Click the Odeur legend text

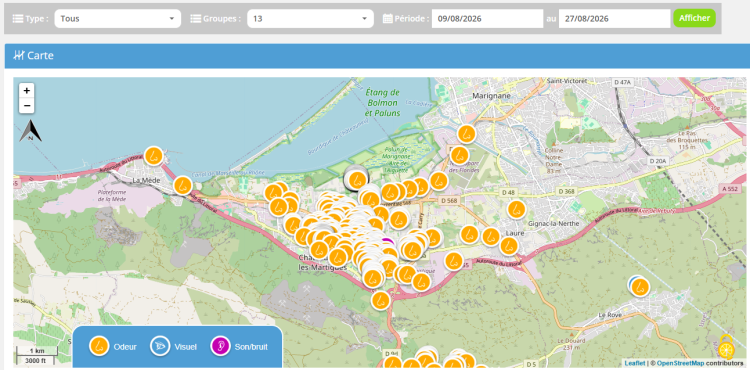tap(125, 347)
